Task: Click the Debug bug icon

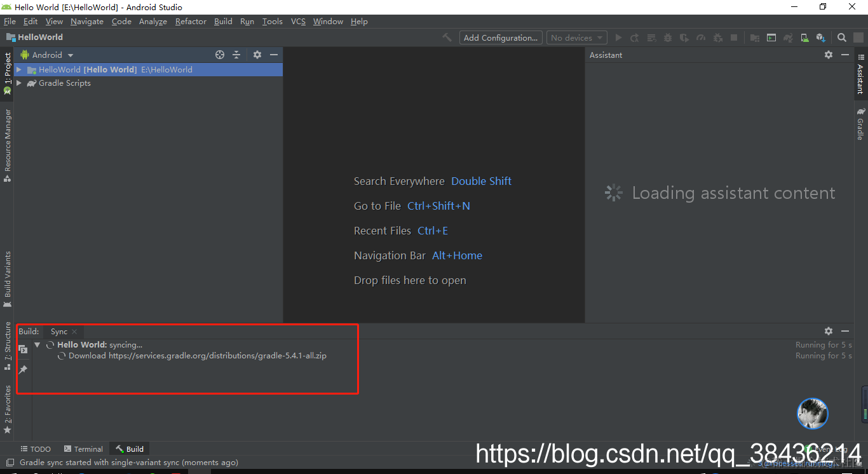Action: [668, 37]
